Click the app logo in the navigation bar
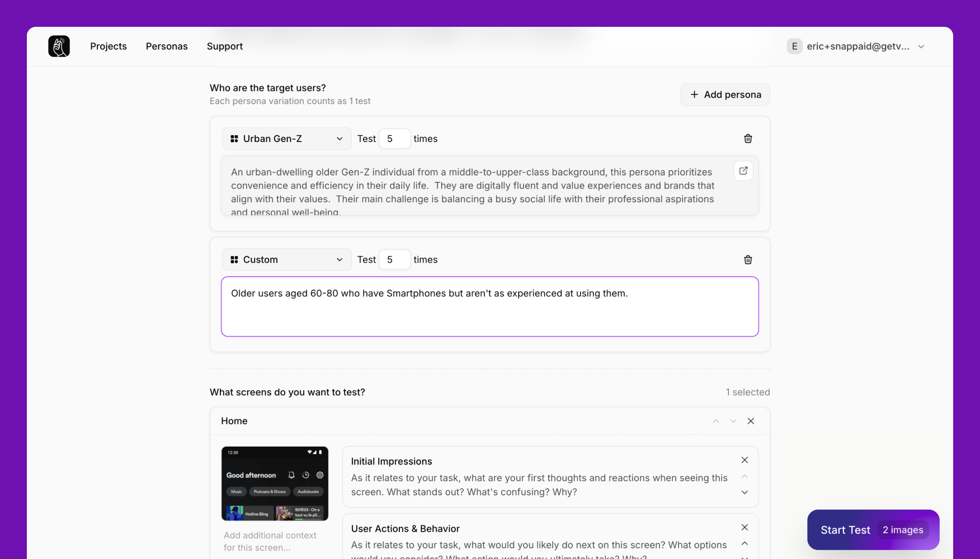 59,46
